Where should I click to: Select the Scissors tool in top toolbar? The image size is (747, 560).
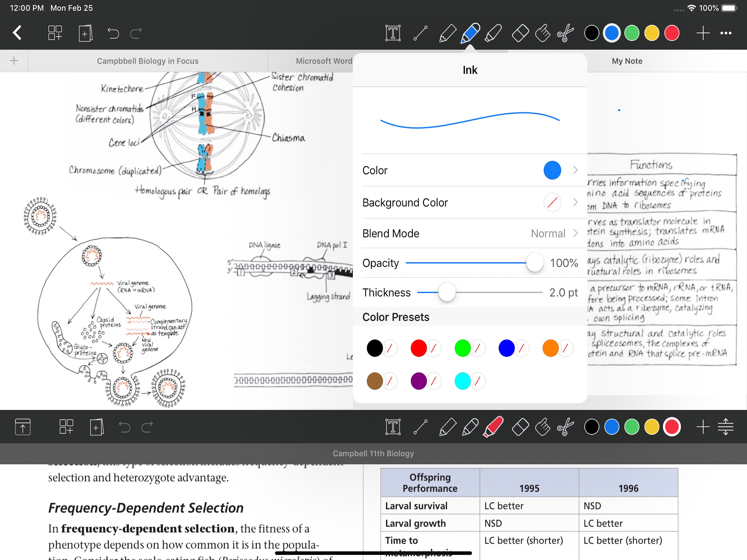point(565,33)
